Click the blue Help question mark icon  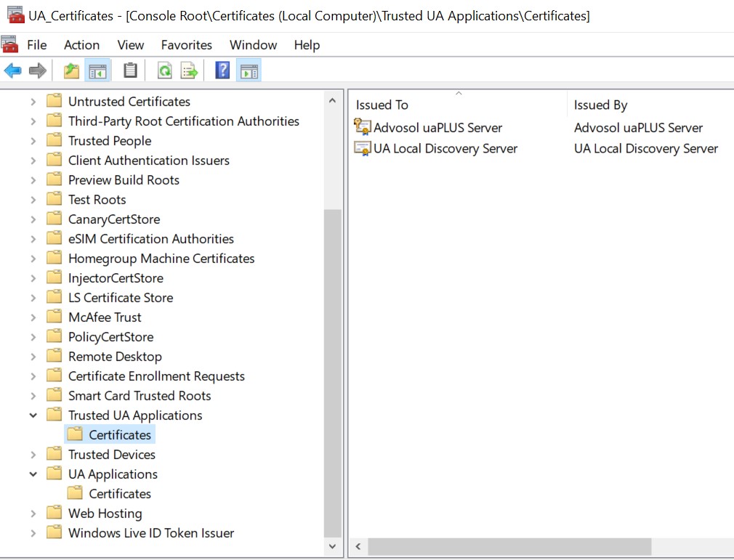[222, 70]
